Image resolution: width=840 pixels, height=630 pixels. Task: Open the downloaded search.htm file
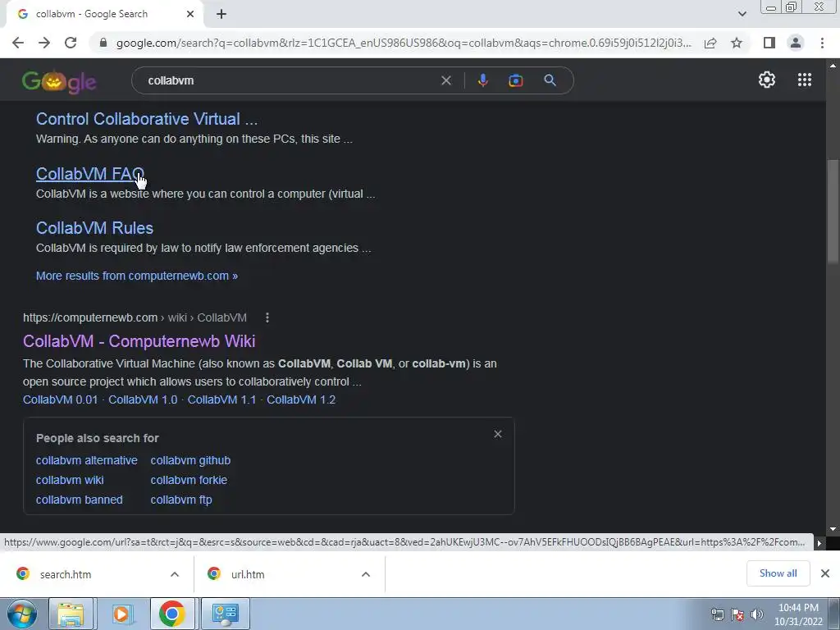click(66, 574)
